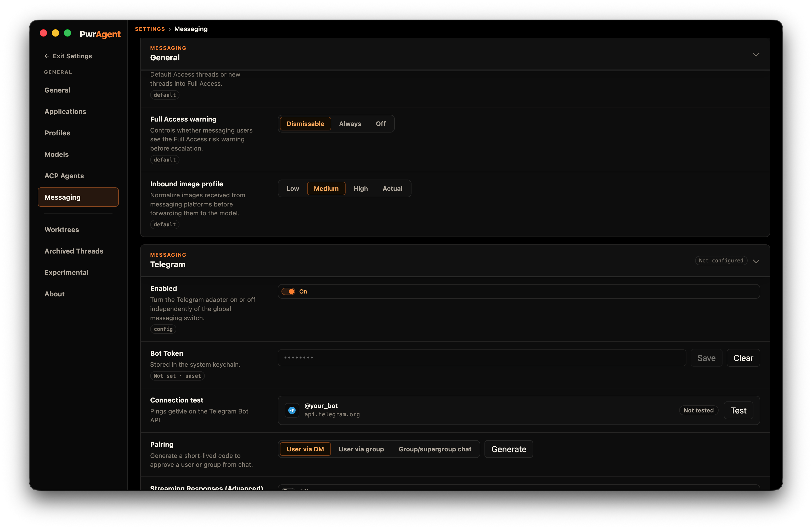Screen dimensions: 812x529
Task: Focus the Bot Token input field
Action: pos(482,358)
